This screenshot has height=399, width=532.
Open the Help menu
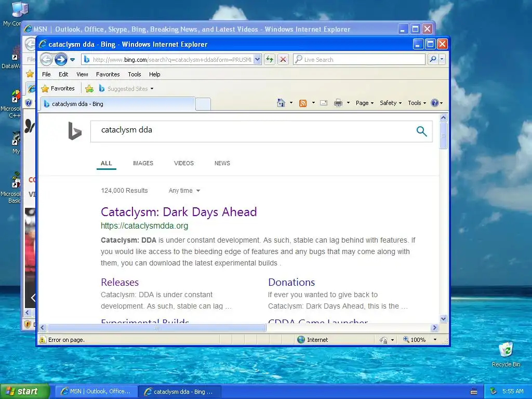[154, 74]
